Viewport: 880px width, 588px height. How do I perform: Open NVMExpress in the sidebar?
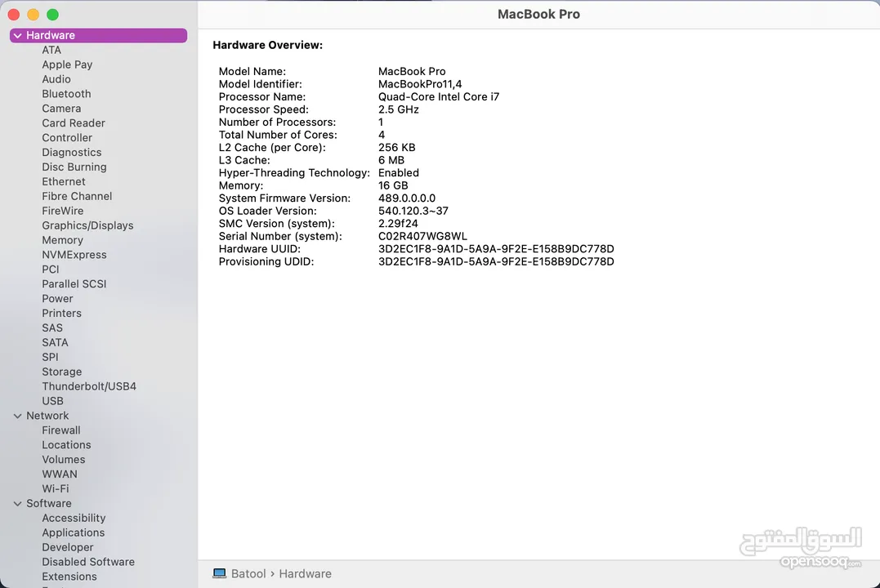tap(74, 254)
